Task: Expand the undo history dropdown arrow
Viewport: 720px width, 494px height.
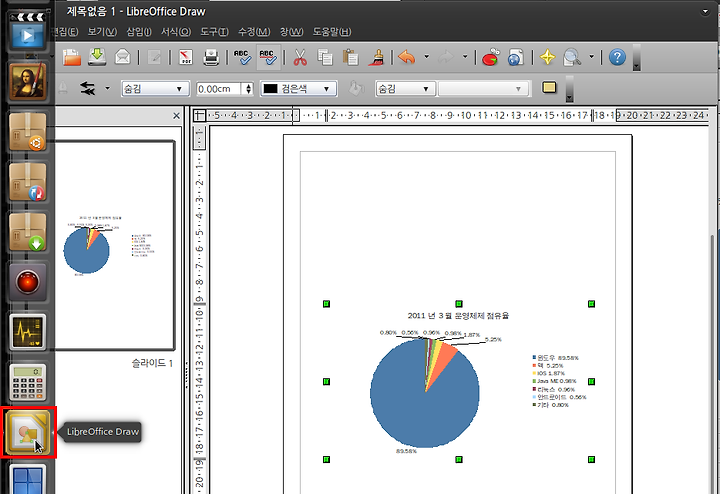Action: [x=427, y=57]
